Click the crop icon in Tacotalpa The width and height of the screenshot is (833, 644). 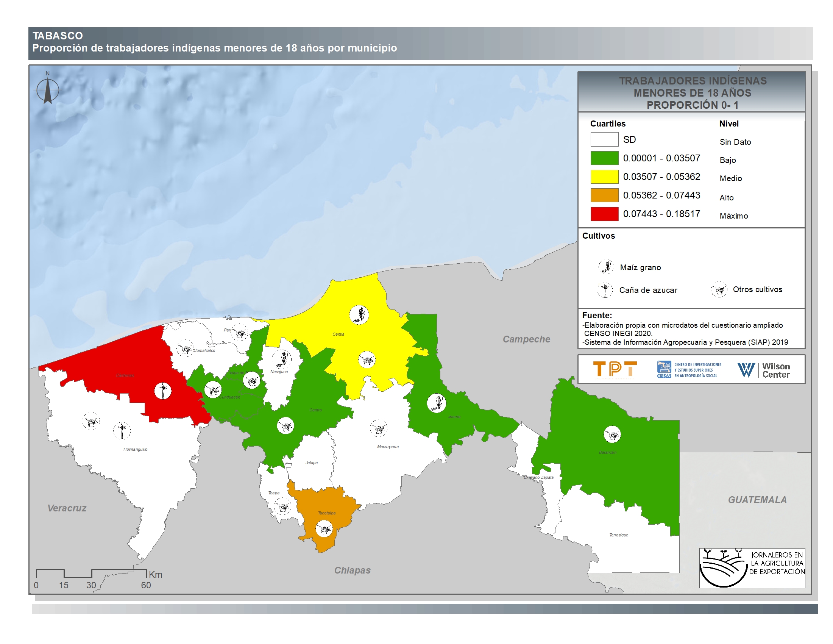324,529
